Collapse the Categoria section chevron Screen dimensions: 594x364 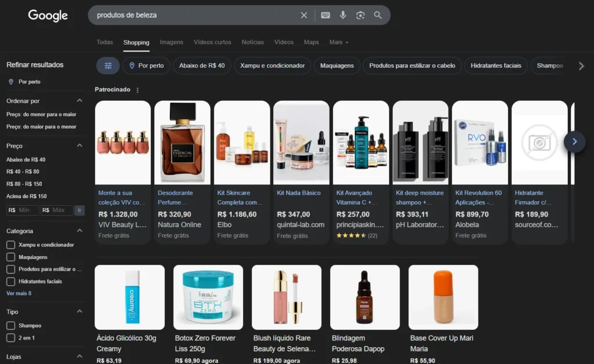pyautogui.click(x=79, y=231)
